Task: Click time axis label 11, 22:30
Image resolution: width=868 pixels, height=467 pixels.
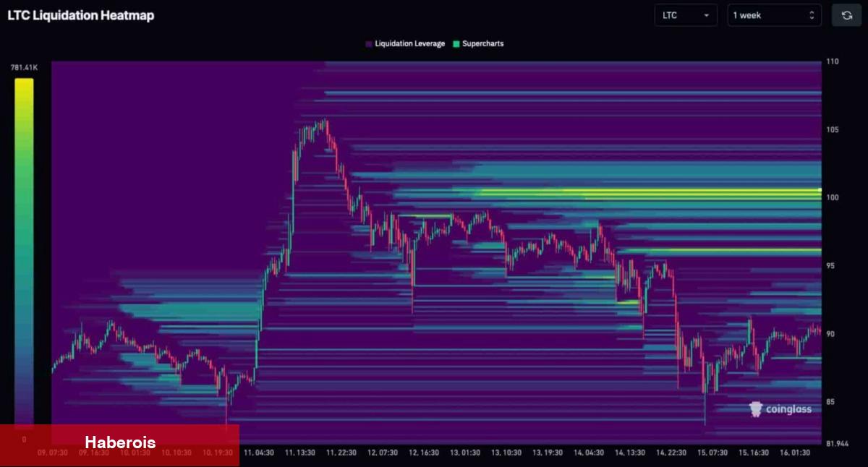Action: pyautogui.click(x=341, y=453)
